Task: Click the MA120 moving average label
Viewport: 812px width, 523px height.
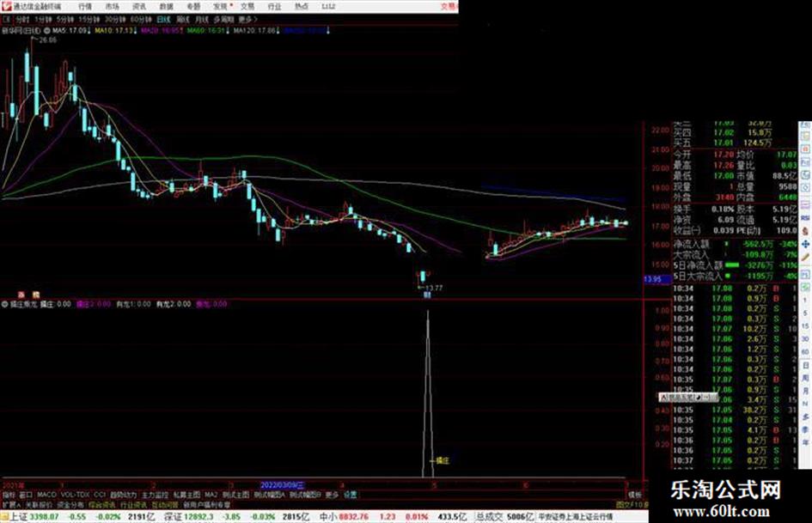Action: tap(256, 31)
